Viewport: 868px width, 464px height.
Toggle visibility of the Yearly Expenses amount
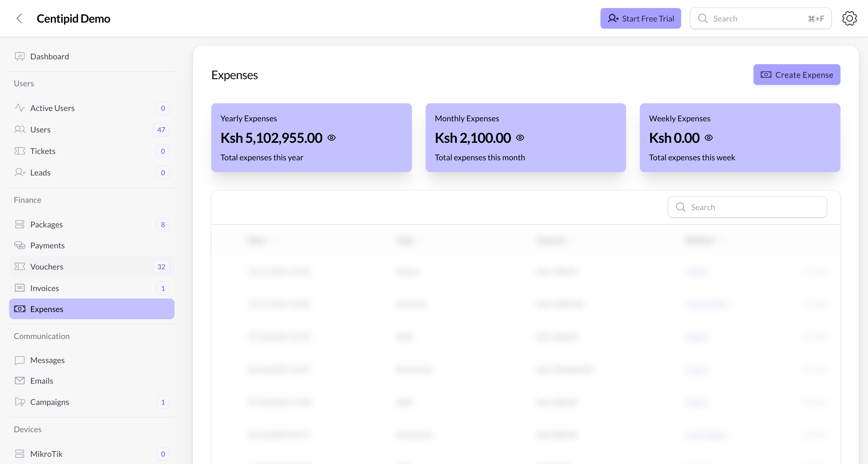[x=332, y=137]
